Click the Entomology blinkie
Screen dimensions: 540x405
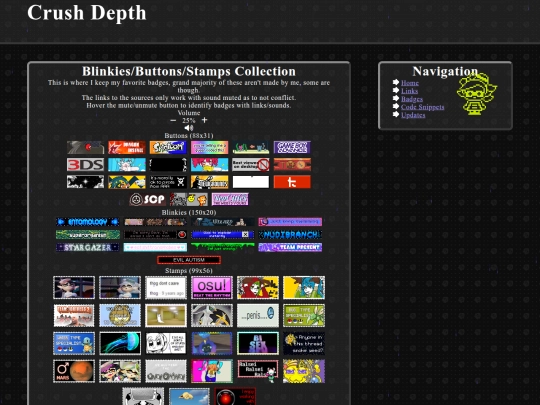point(88,222)
